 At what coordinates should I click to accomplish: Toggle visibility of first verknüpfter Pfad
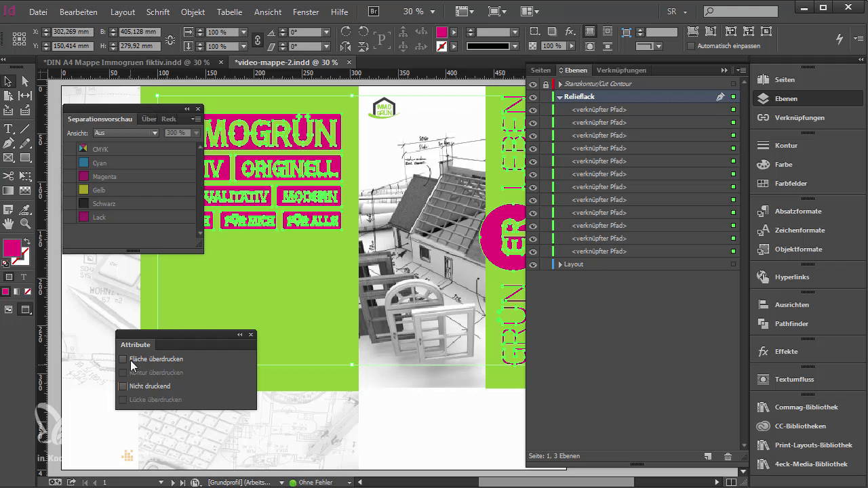point(533,110)
